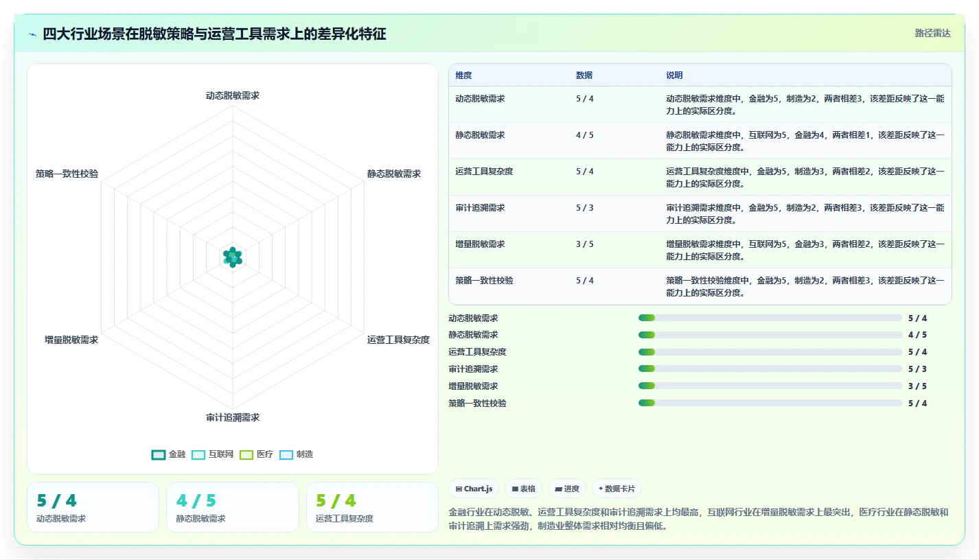This screenshot has width=979, height=560.
Task: Click the 策略一致性校验 description in the table
Action: [x=805, y=286]
